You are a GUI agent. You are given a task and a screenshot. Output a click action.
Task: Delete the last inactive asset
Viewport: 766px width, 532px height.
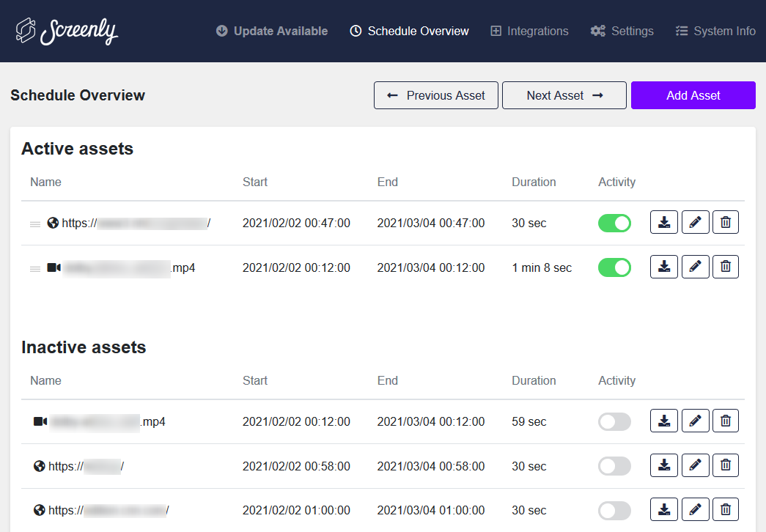pos(725,509)
